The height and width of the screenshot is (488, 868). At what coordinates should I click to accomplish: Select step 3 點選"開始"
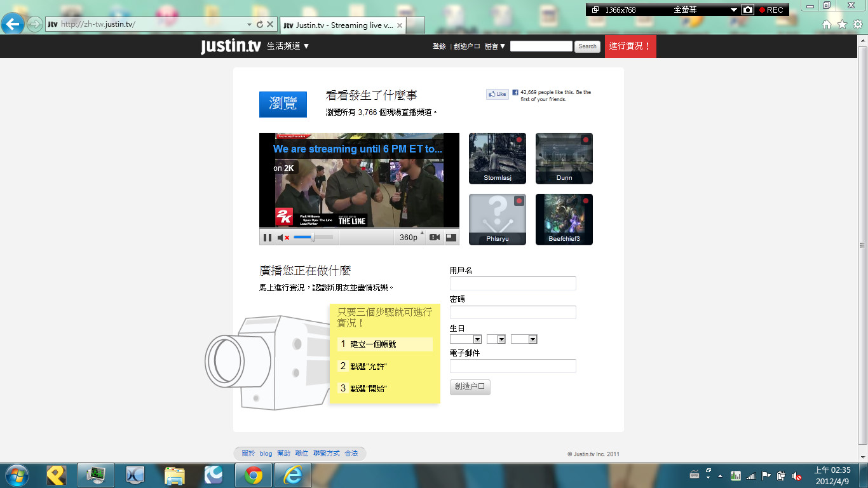coord(363,388)
